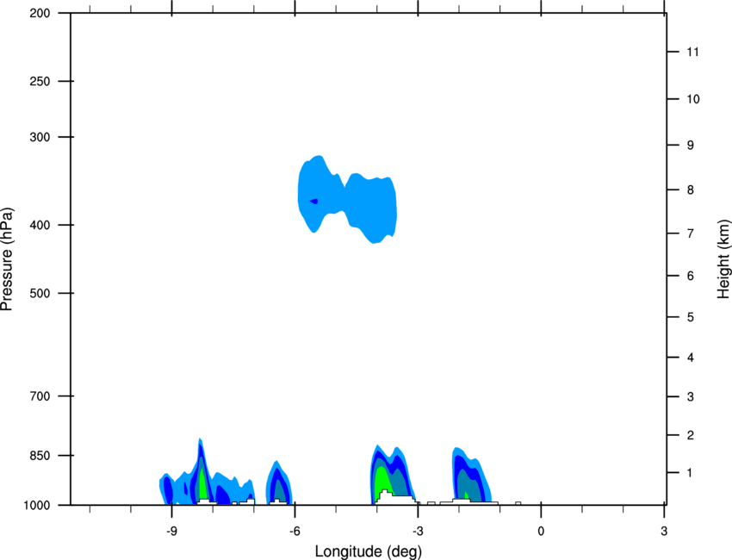This screenshot has width=732, height=560.
Task: Click the 1000 pressure tick label
Action: pyautogui.click(x=37, y=506)
